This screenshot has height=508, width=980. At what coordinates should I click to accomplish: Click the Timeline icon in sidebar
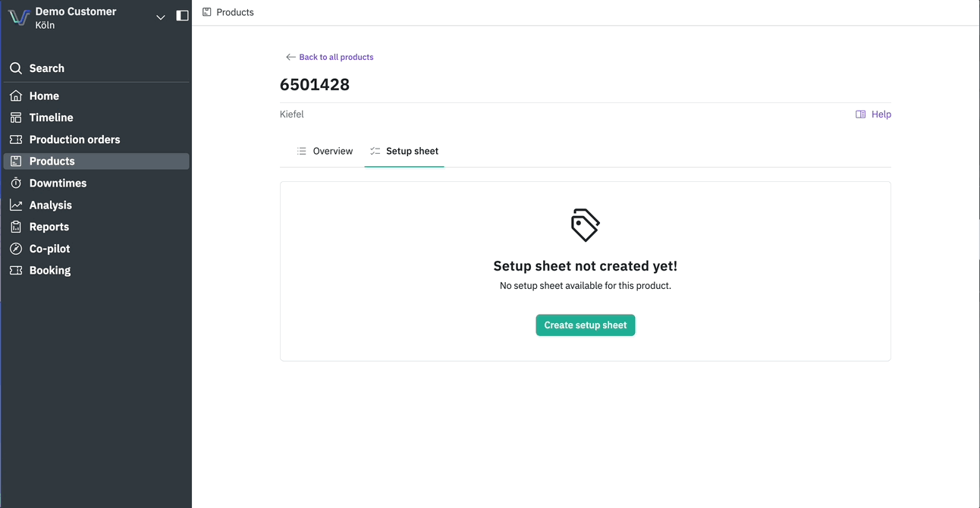coord(16,118)
